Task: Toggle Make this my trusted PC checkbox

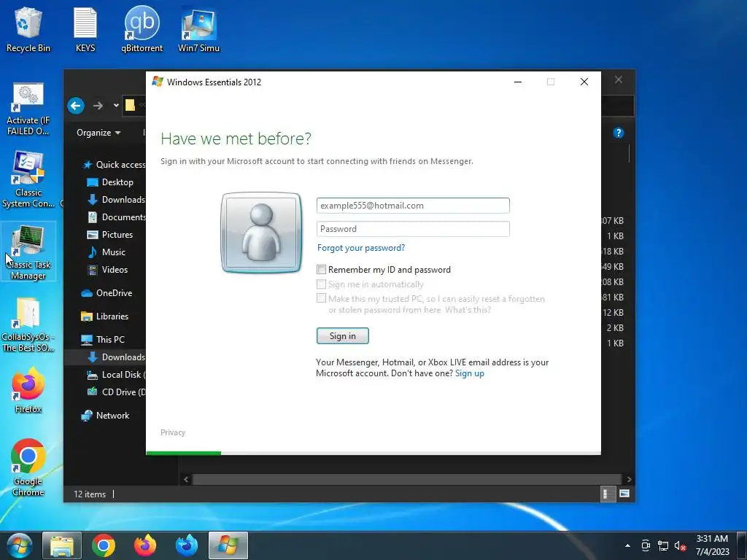Action: [322, 298]
